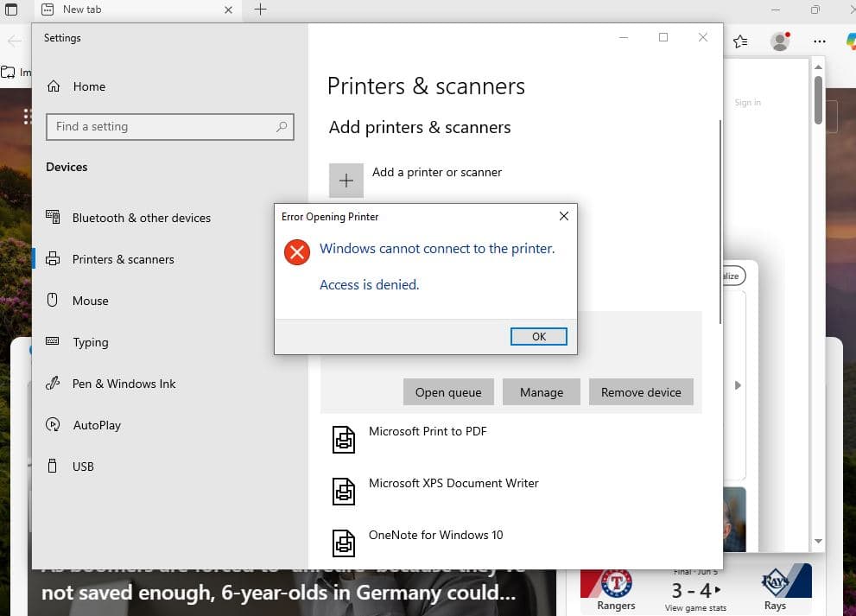Go to Typing settings

[90, 342]
